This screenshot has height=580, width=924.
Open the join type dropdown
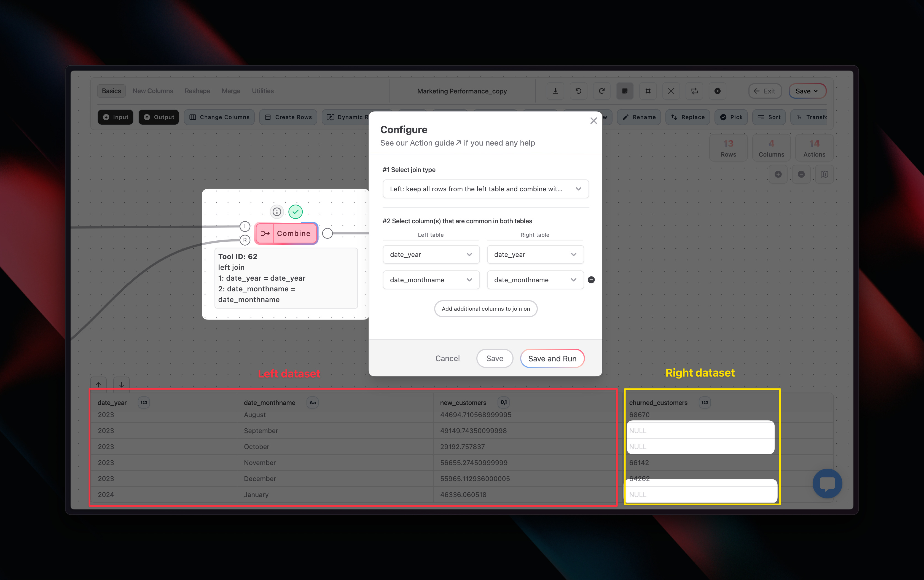click(x=486, y=189)
